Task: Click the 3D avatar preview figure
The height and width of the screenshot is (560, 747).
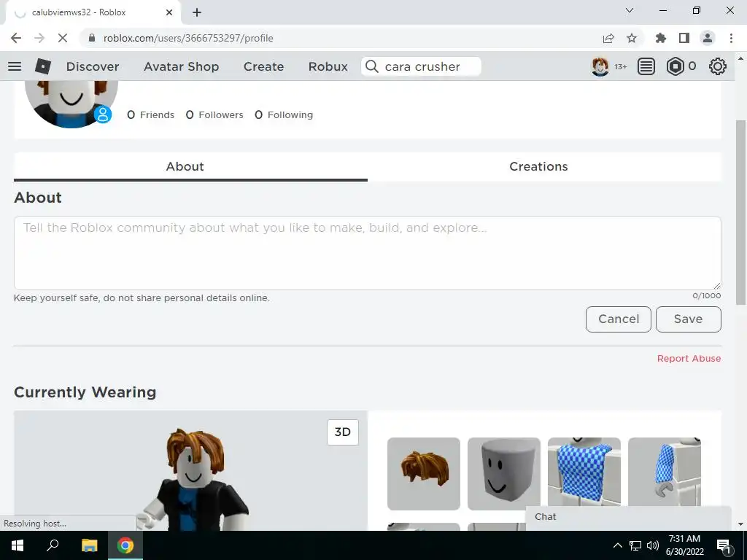Action: (193, 478)
